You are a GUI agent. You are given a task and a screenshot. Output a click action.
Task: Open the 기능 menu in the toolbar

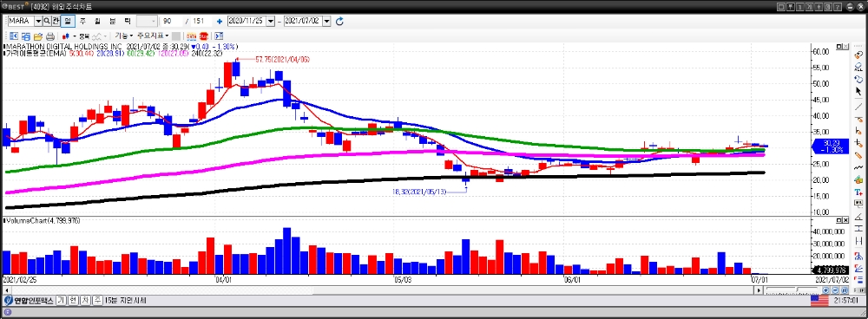123,36
